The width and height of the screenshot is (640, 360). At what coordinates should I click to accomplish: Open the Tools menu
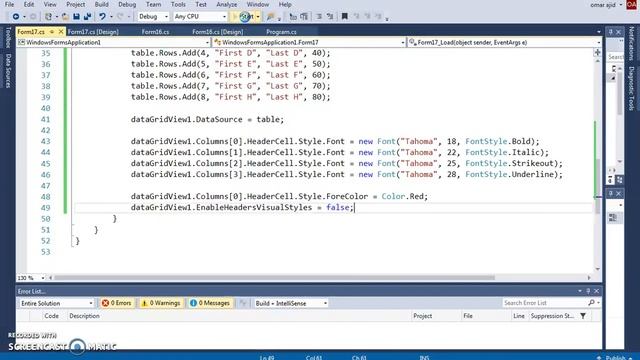click(x=178, y=4)
